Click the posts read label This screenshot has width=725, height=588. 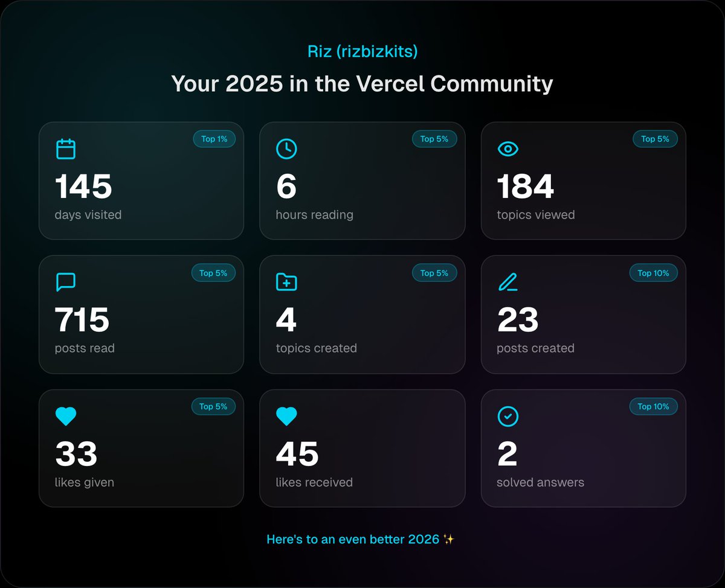[x=85, y=348]
